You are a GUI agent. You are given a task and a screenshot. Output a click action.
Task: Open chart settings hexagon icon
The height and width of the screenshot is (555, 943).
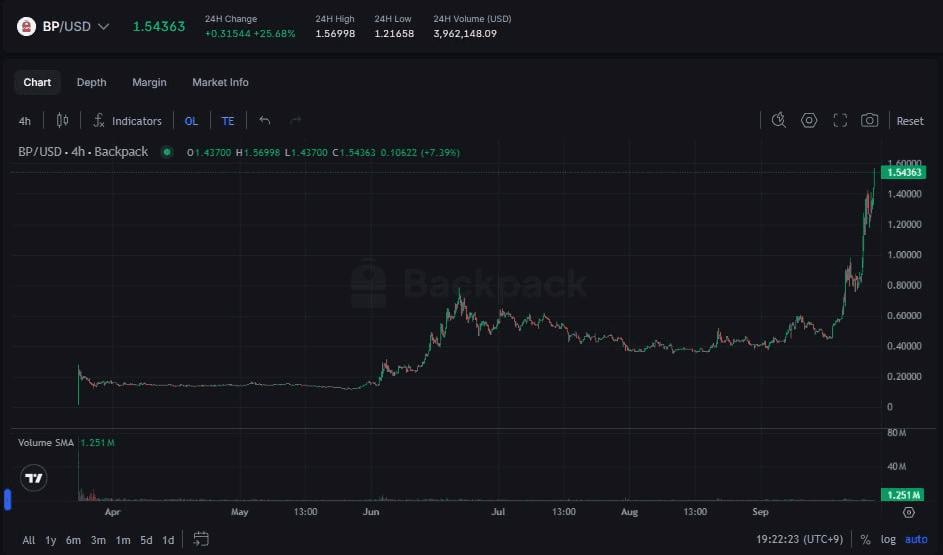(x=809, y=121)
